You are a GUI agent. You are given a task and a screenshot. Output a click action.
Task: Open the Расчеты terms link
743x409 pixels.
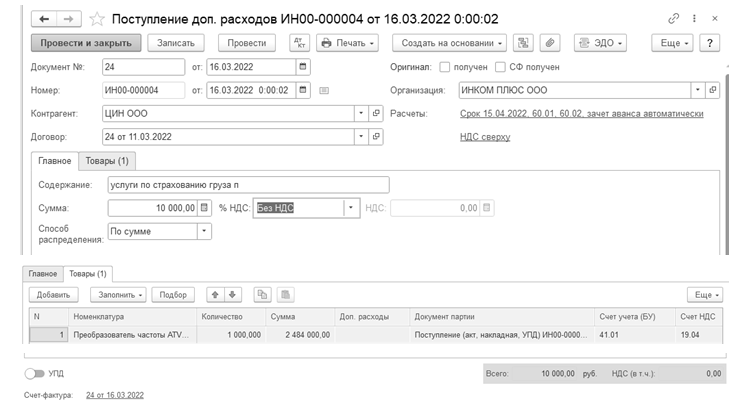tap(581, 114)
